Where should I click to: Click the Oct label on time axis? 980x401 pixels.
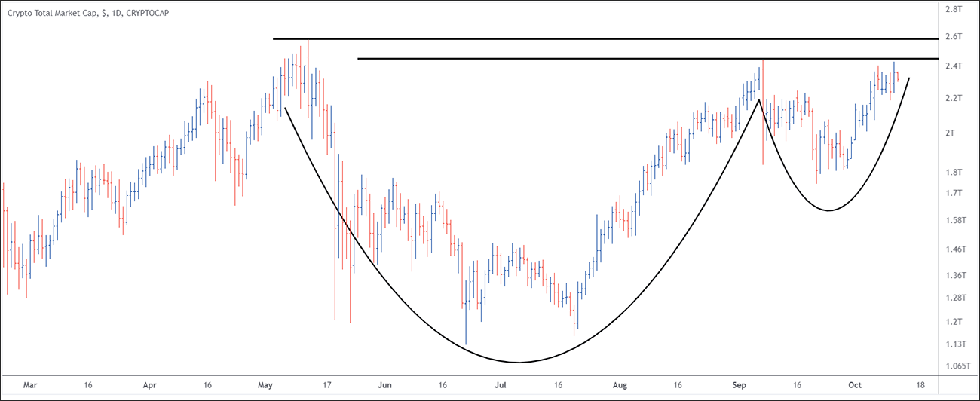tap(855, 384)
